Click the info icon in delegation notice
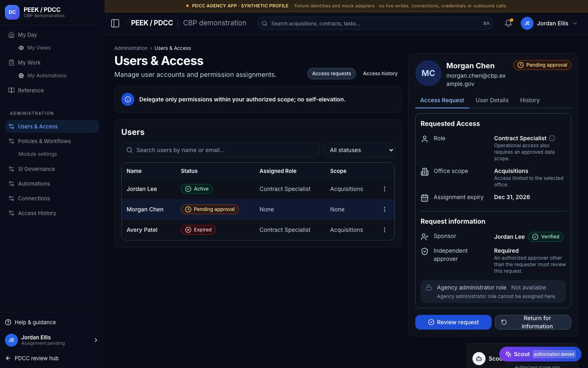The width and height of the screenshot is (588, 368). coord(128,99)
